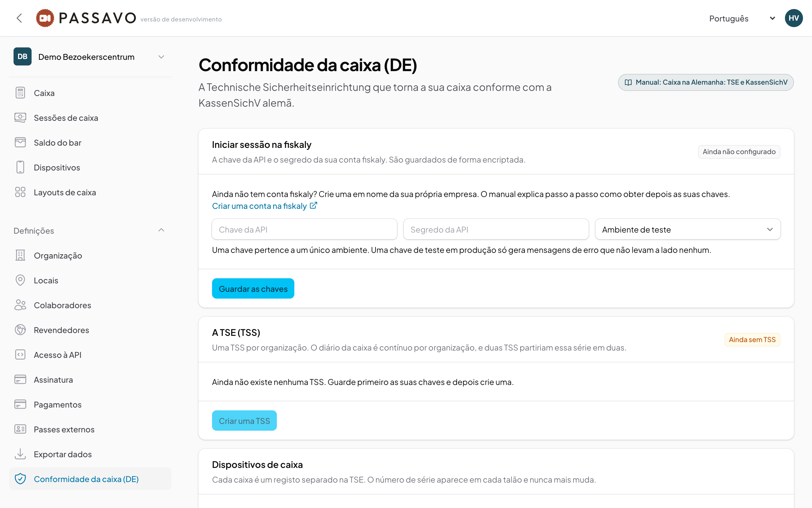Open the HV user avatar menu
Viewport: 812px width, 508px height.
[x=794, y=18]
